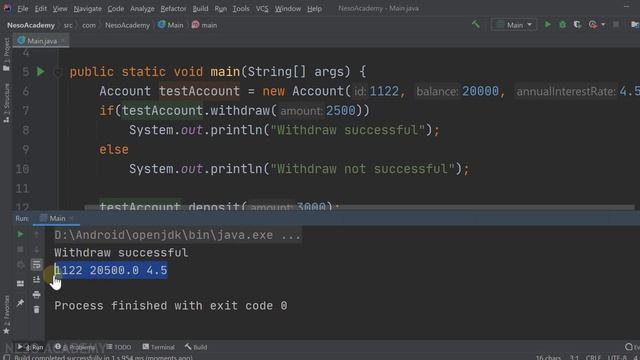Open the Build tool window
Screen dimensions: 640x360
click(x=196, y=347)
